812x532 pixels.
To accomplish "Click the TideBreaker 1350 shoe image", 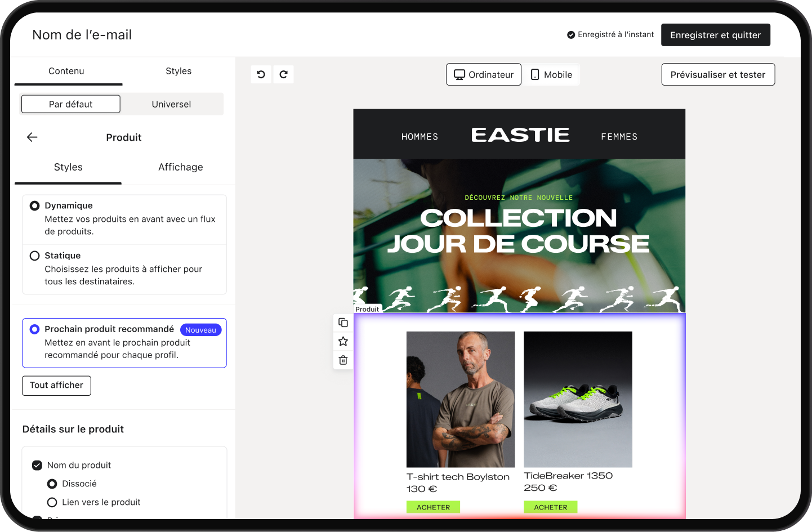I will coord(578,399).
